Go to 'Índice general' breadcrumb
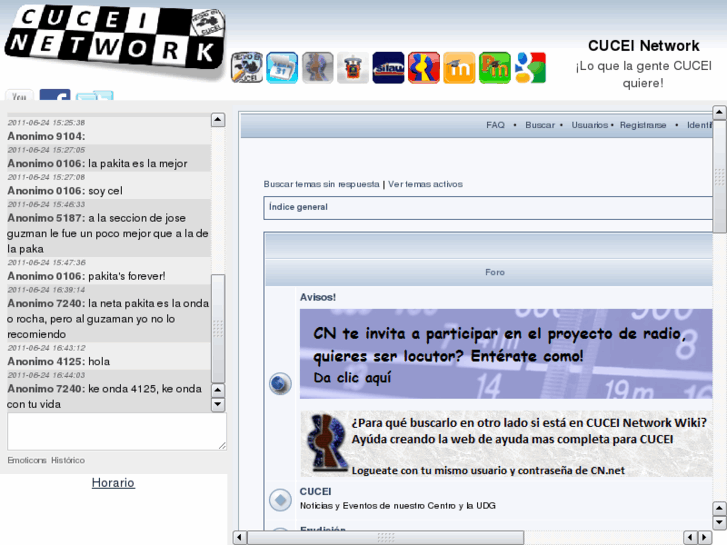The width and height of the screenshot is (727, 545). (x=298, y=207)
